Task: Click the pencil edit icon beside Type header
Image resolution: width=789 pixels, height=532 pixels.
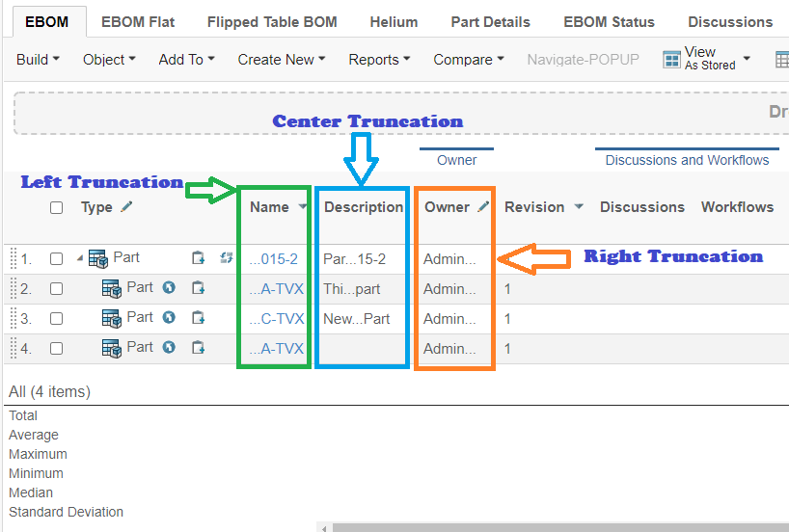Action: coord(126,206)
